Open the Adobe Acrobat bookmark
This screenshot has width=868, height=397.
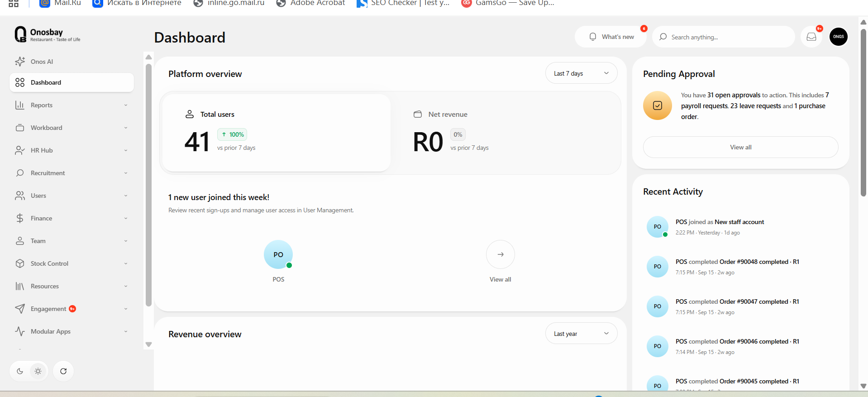pyautogui.click(x=310, y=3)
